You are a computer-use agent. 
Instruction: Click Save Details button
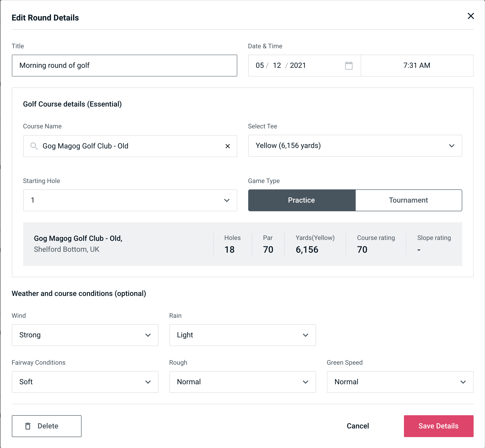pyautogui.click(x=438, y=426)
